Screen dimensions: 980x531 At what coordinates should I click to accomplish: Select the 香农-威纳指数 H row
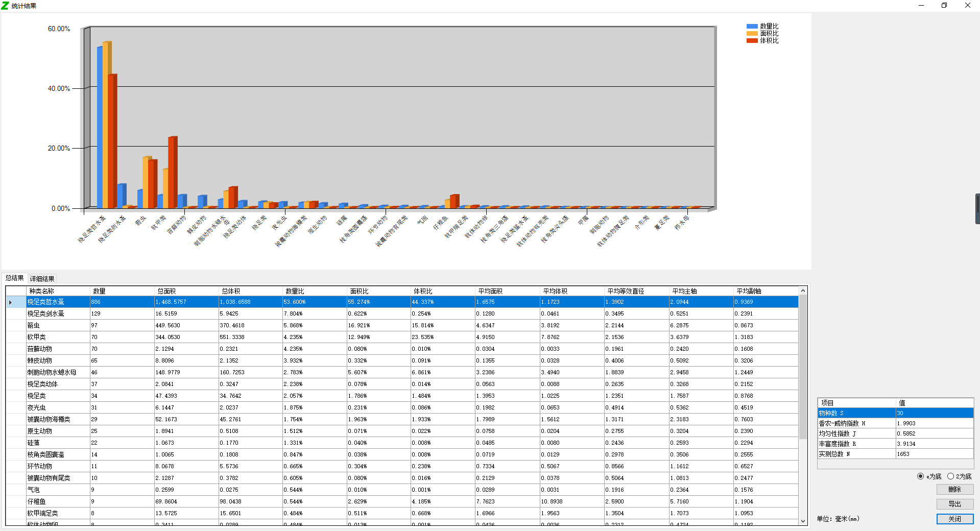point(856,423)
